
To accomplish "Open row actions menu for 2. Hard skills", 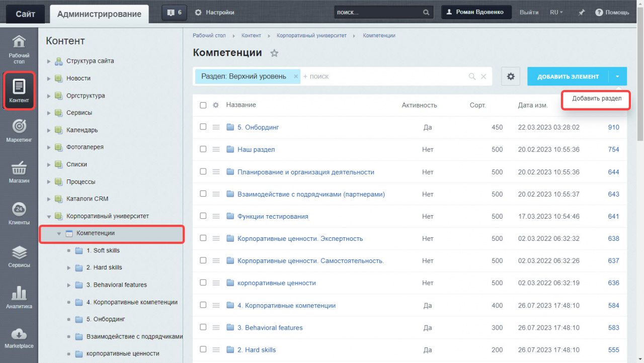I will 216,349.
